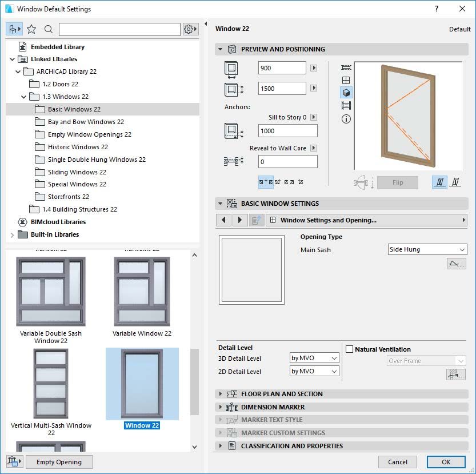Open the 3D Detail Level dropdown
Viewport: 476px width, 474px height.
pyautogui.click(x=314, y=358)
